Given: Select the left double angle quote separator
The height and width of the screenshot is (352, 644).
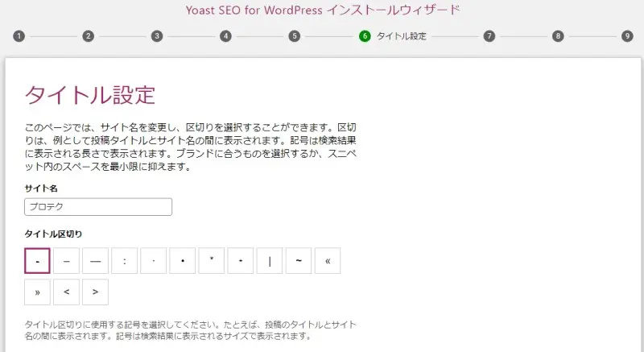Looking at the screenshot, I should pos(328,261).
